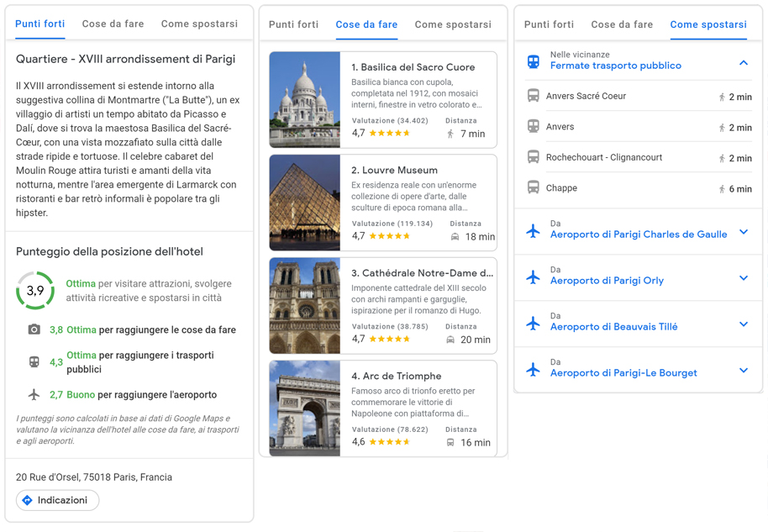Click the walking icon in the Anvers Sacré Coeur row
This screenshot has height=532, width=768.
coord(722,97)
